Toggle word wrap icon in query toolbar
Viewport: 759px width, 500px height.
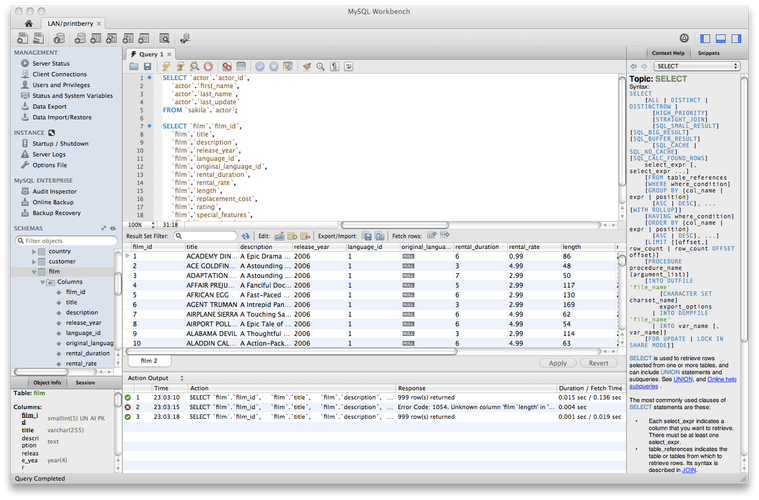(349, 66)
